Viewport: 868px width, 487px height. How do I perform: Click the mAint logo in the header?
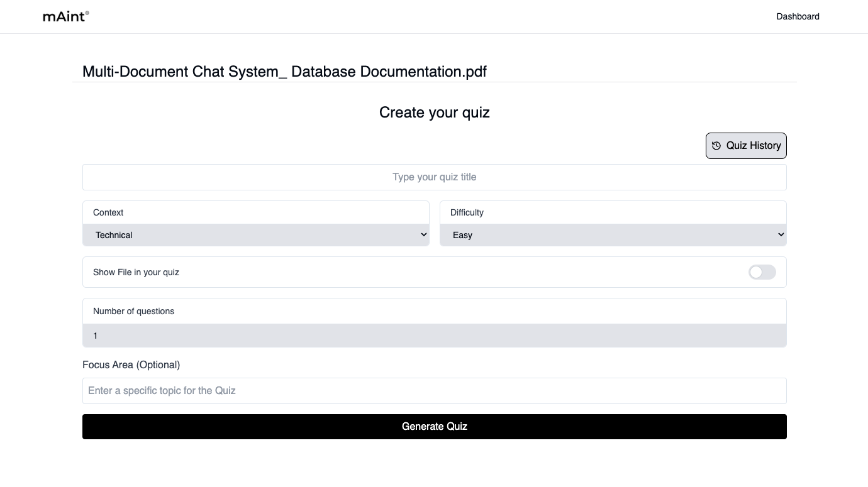click(x=65, y=16)
